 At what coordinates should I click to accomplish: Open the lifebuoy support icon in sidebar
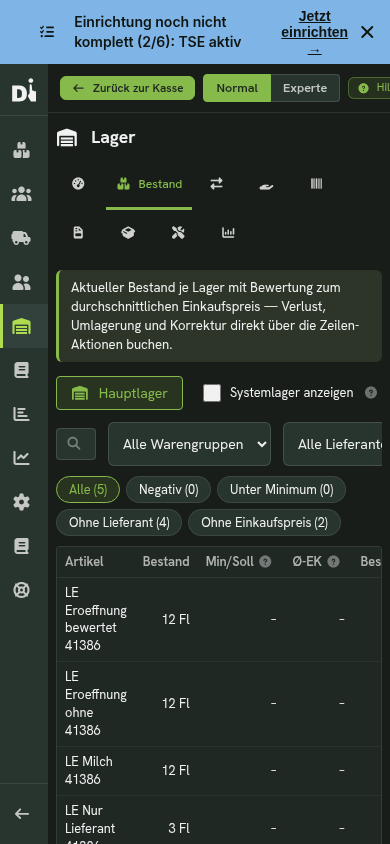pos(22,590)
